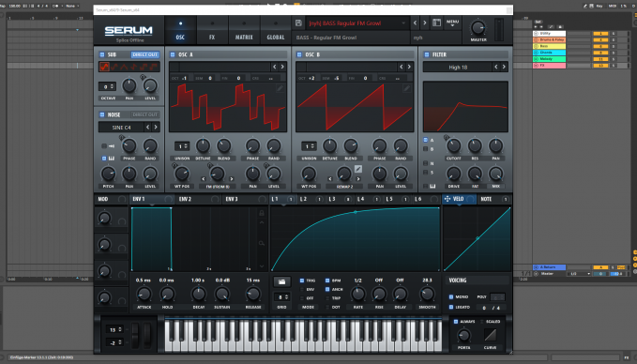This screenshot has width=637, height=364.
Task: Open the LFO shape folder icon
Action: coord(281,281)
